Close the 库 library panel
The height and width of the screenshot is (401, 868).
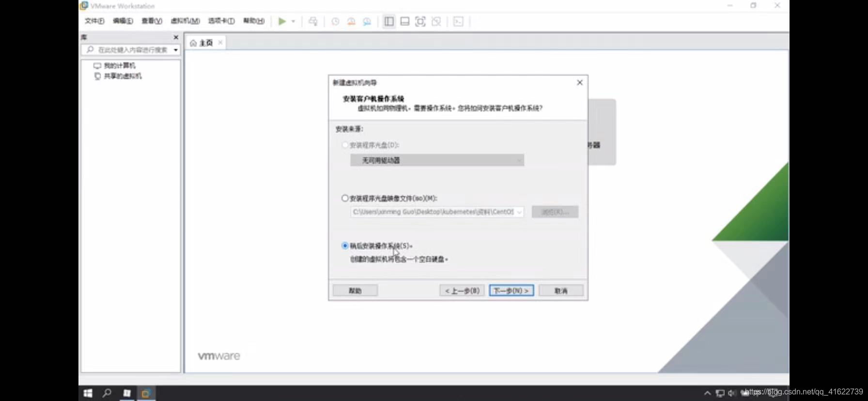(x=176, y=37)
